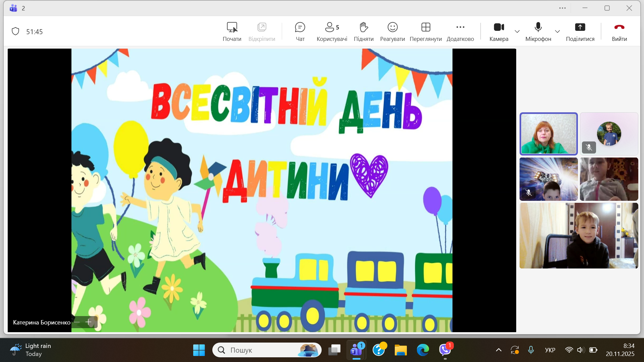644x362 pixels.
Task: Expand microphone options dropdown arrow
Action: pyautogui.click(x=557, y=32)
